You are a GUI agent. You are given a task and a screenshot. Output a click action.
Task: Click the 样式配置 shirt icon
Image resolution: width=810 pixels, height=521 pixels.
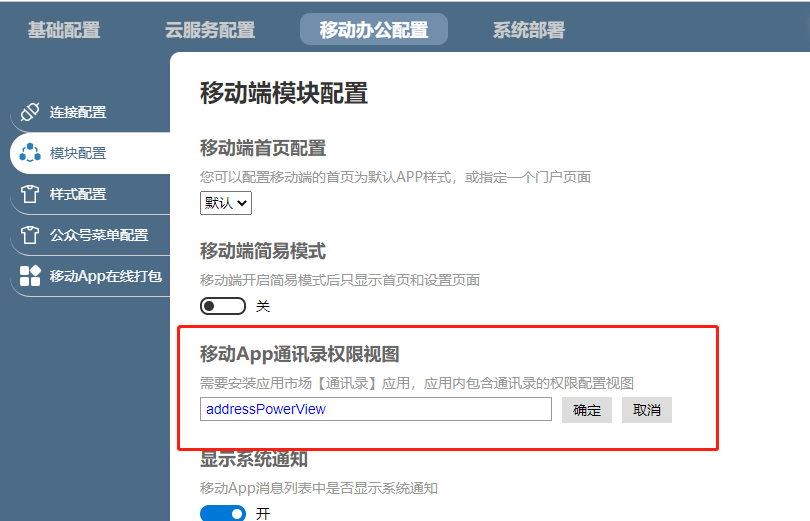point(30,194)
